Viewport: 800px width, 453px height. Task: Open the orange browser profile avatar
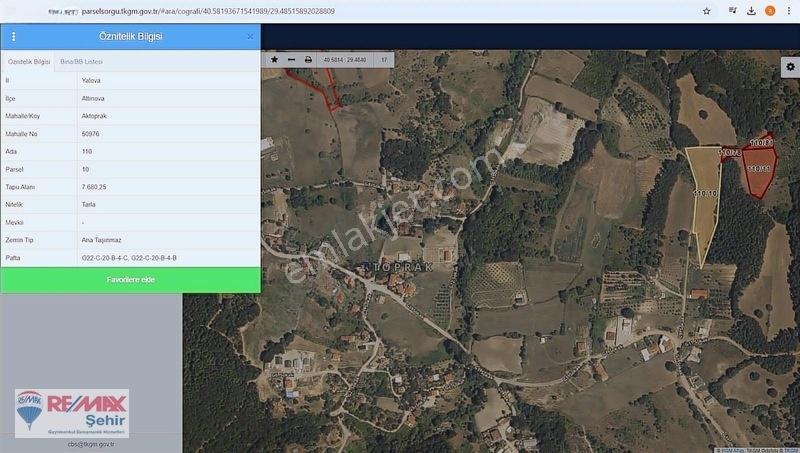click(770, 11)
